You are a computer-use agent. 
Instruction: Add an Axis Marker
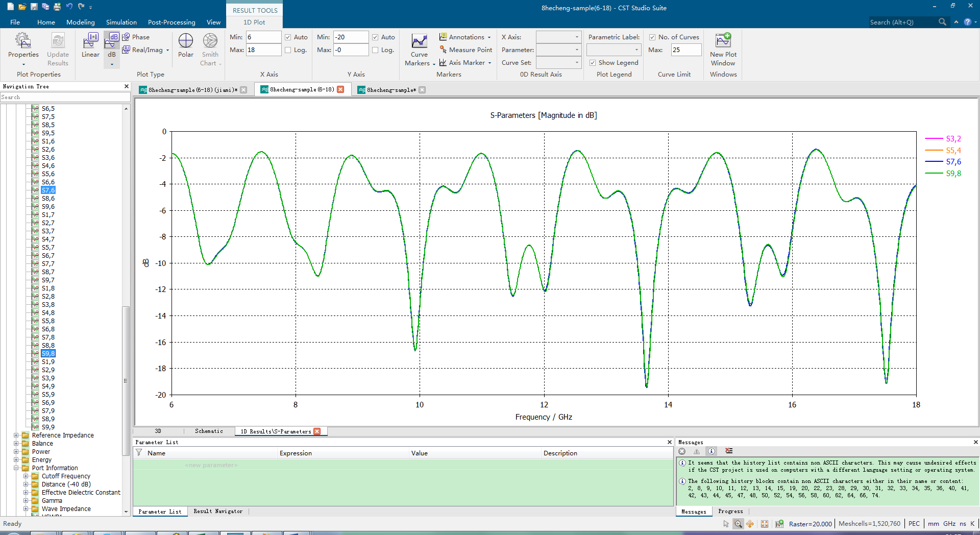click(x=465, y=62)
